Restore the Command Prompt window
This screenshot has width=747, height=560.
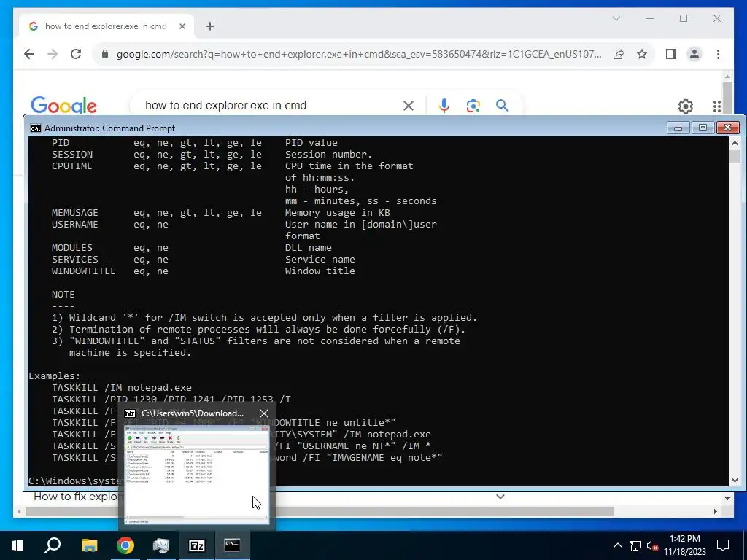pos(703,128)
